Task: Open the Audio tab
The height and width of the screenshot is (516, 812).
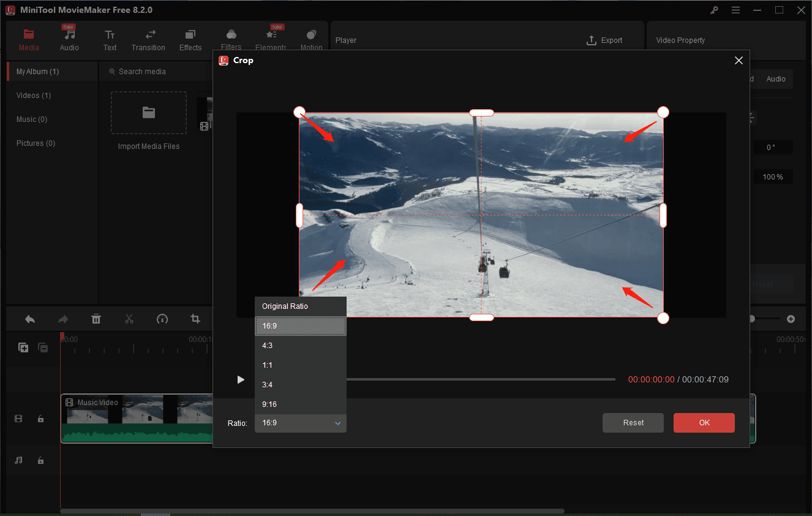Action: [x=69, y=40]
